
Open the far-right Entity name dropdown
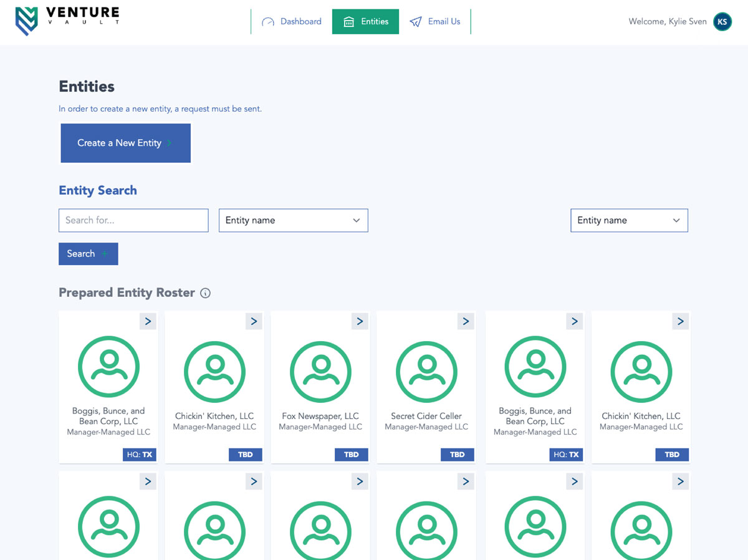(629, 220)
